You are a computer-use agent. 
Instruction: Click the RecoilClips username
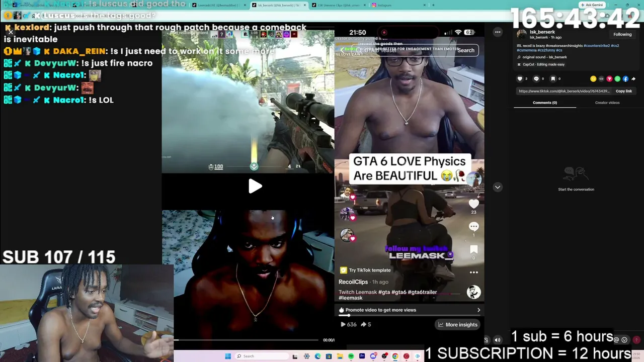[x=353, y=282]
